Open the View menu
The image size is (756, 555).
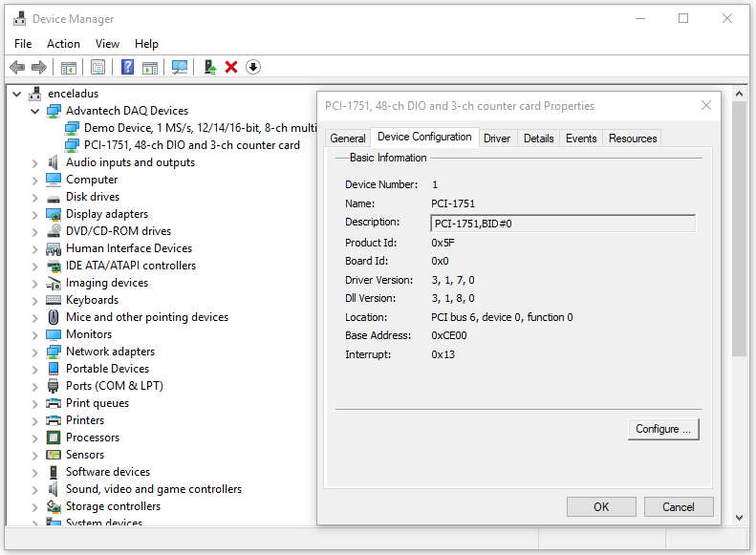point(107,44)
